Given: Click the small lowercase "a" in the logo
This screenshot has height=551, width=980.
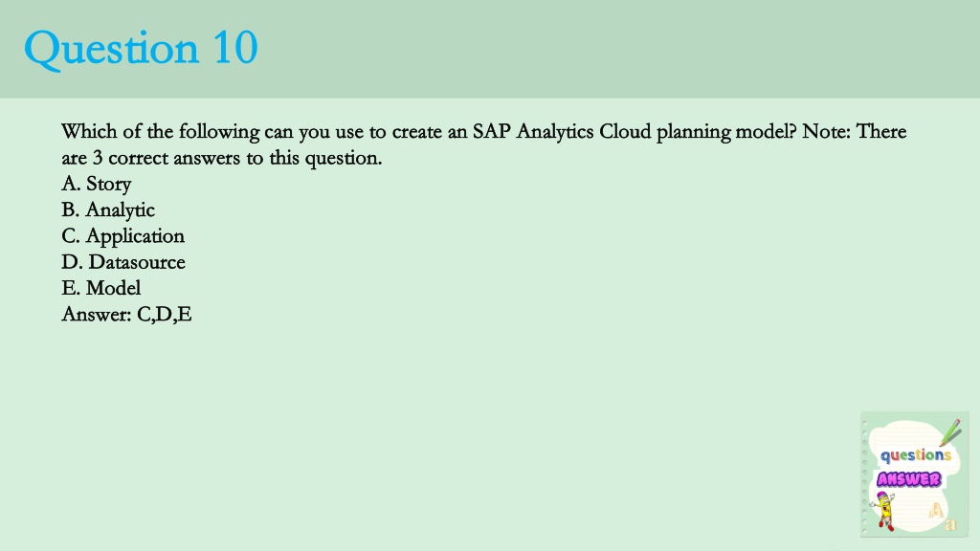Looking at the screenshot, I should tap(950, 525).
